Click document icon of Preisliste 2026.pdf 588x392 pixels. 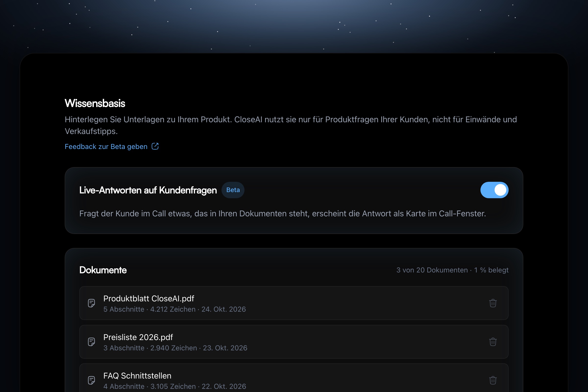point(91,342)
